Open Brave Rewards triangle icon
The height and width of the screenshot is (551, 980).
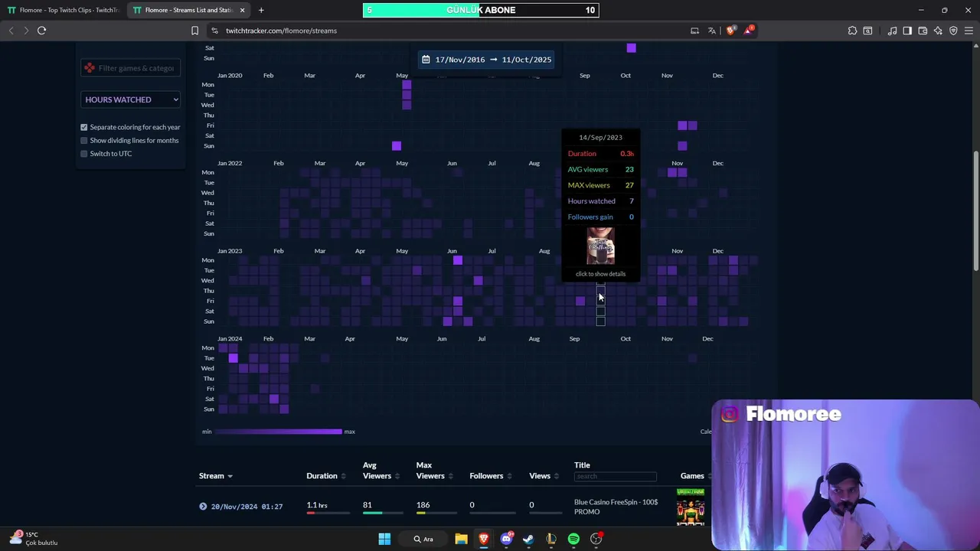(750, 31)
